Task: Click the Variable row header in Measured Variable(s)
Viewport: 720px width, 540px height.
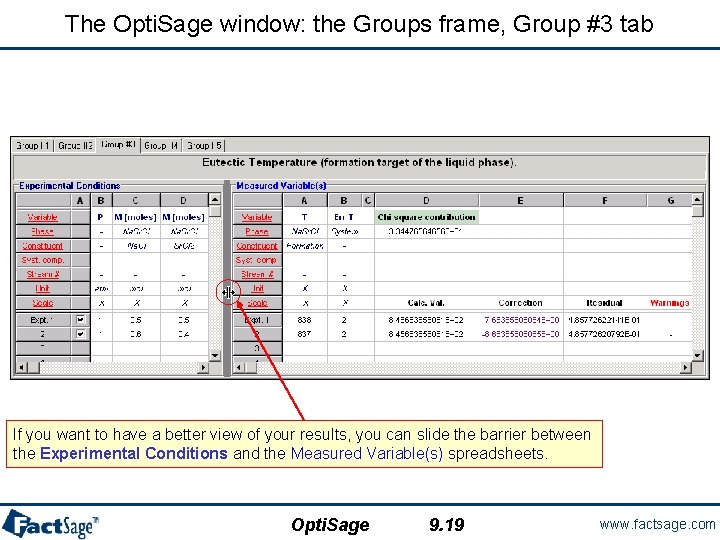Action: (258, 217)
